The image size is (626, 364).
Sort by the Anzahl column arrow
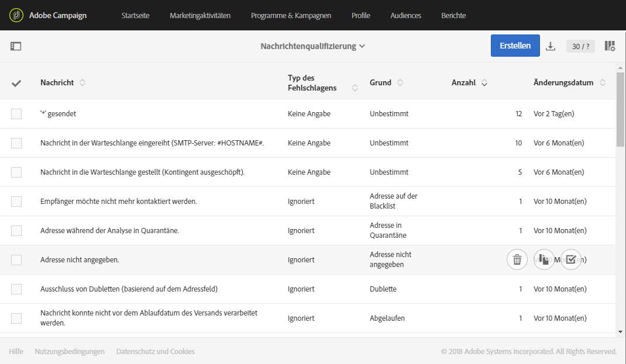click(x=484, y=83)
